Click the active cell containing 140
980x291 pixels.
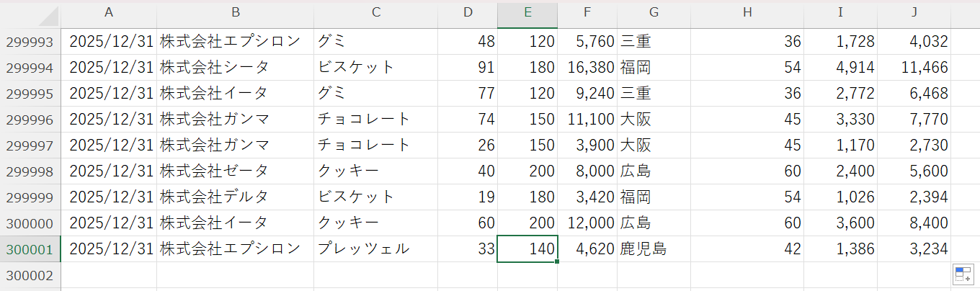[527, 249]
